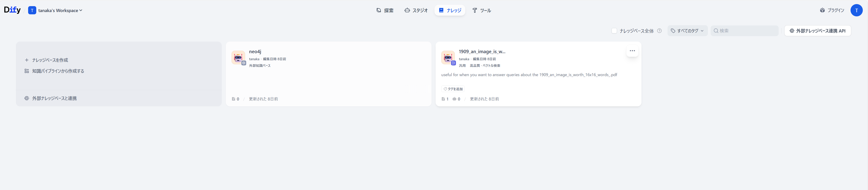The width and height of the screenshot is (868, 190).
Task: Click icon beside 外部ナレッジベースと連携
Action: [x=27, y=99]
